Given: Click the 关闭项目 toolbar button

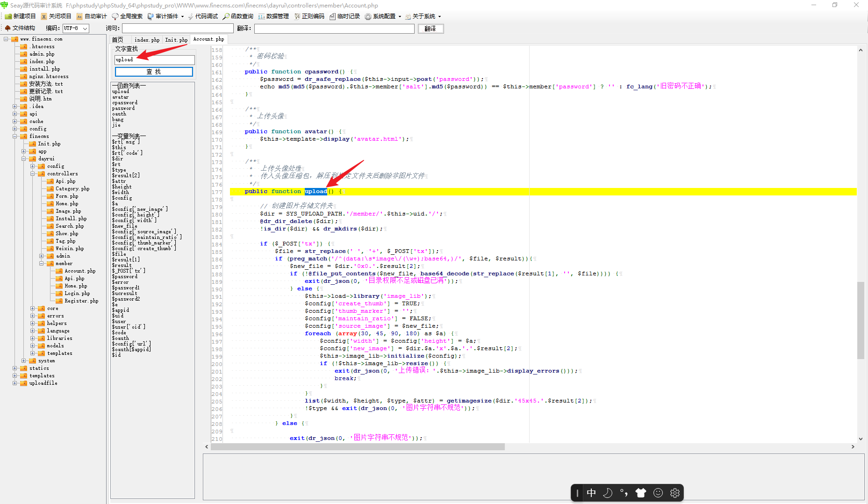Looking at the screenshot, I should pos(56,16).
